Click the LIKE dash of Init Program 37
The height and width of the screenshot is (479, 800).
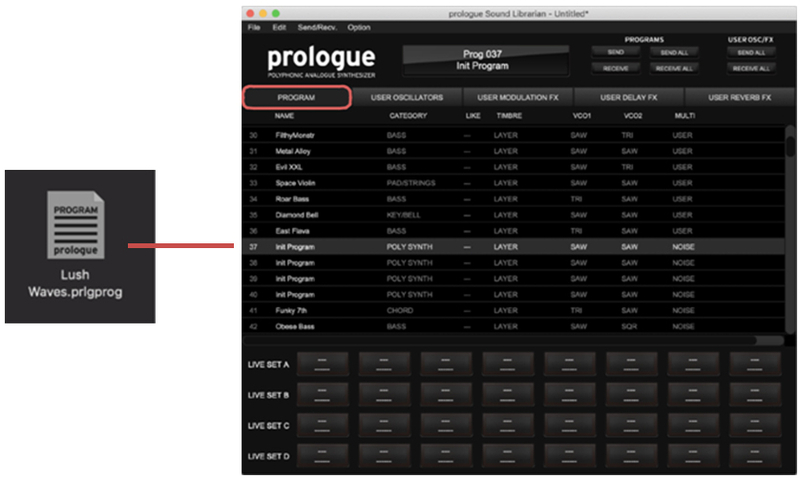(x=467, y=247)
